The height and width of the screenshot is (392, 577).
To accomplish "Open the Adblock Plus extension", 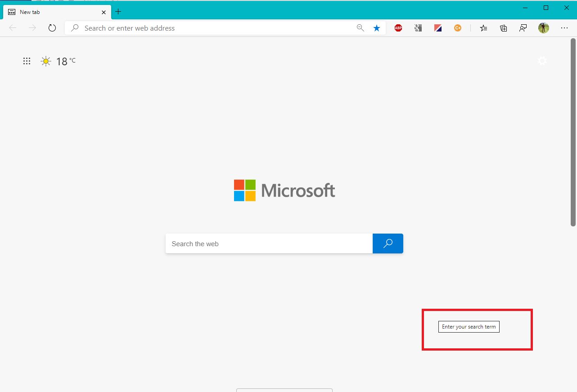I will coord(398,27).
